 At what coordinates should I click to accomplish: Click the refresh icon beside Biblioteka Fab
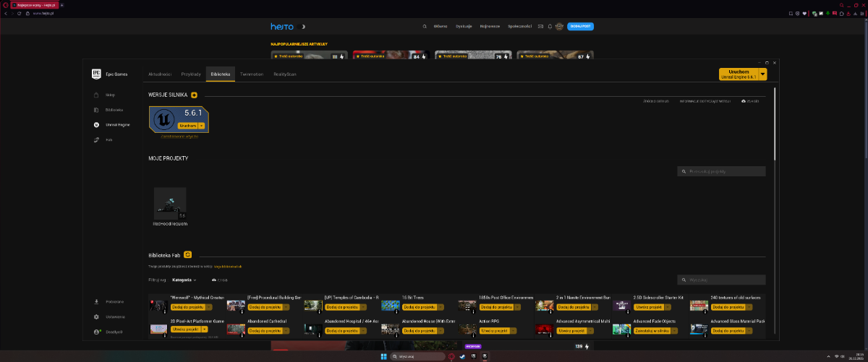point(187,254)
